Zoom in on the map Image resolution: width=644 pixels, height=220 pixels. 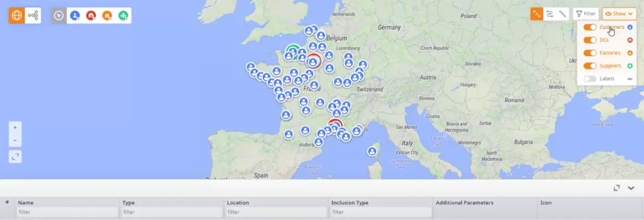point(15,128)
